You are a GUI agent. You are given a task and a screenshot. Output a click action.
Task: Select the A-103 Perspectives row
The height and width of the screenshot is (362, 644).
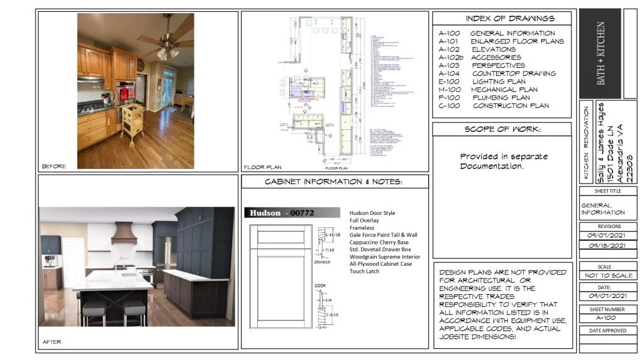(482, 65)
